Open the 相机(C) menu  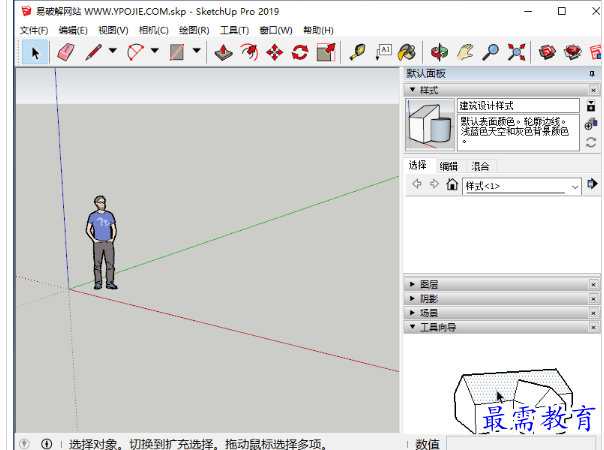(x=154, y=30)
